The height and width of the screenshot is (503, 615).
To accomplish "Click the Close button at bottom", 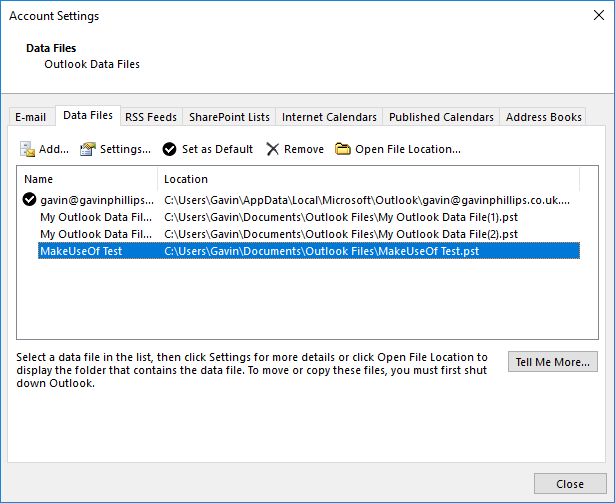I will (570, 484).
